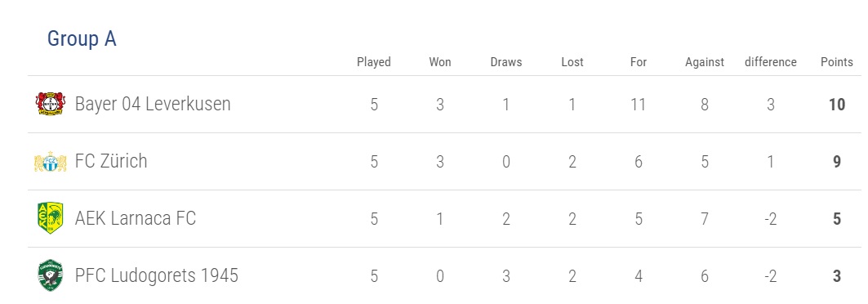The image size is (868, 304).
Task: Click the Lost column header
Action: (x=572, y=62)
